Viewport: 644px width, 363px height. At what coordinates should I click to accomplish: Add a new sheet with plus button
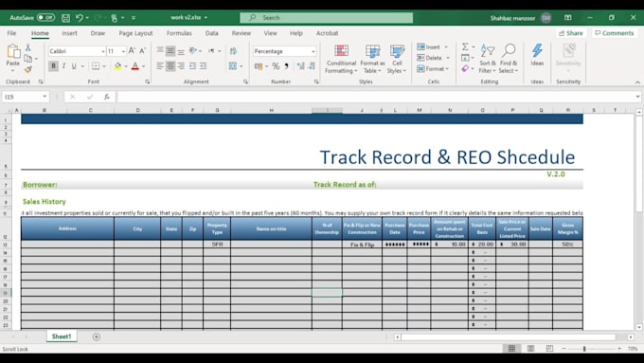tap(96, 336)
